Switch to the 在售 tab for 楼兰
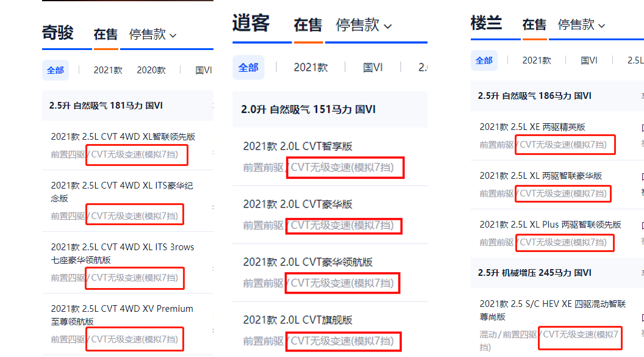The width and height of the screenshot is (644, 357). click(534, 24)
